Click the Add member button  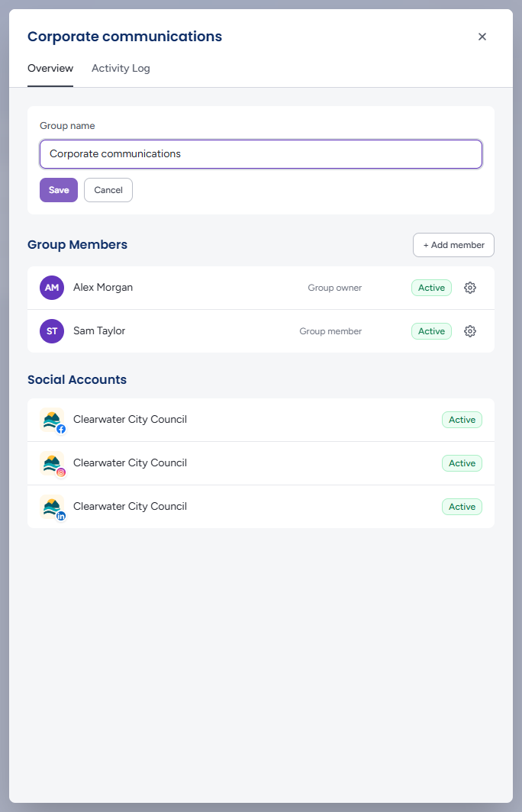pyautogui.click(x=453, y=245)
